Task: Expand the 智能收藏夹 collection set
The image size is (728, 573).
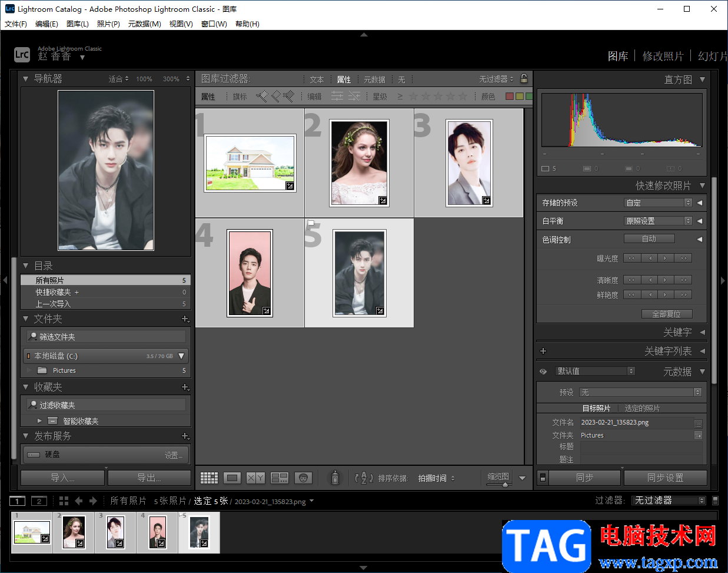Action: click(39, 420)
